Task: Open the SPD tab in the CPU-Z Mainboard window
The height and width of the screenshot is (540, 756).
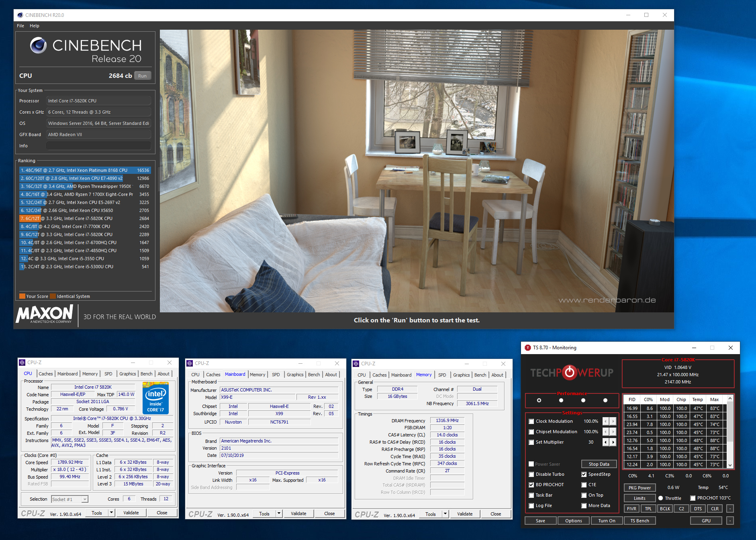Action: pyautogui.click(x=276, y=375)
